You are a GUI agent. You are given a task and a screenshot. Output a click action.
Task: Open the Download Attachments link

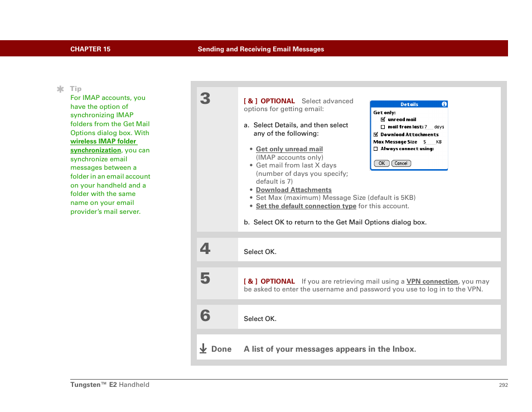(293, 190)
